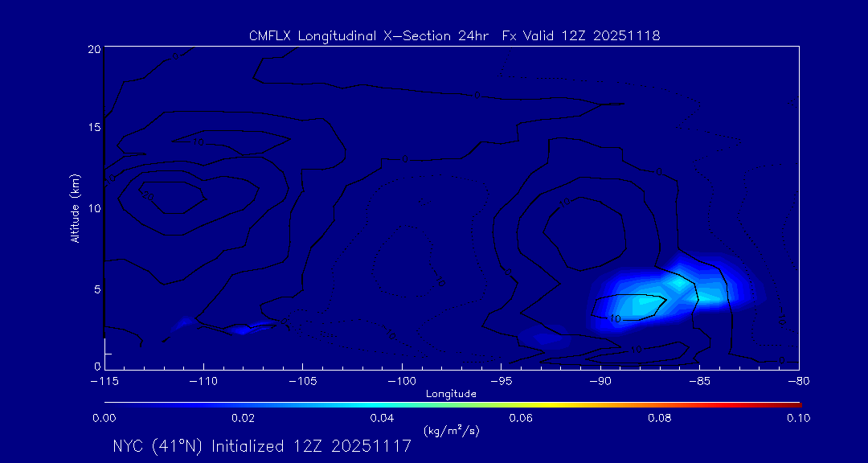Click the kg/m²/s units label

[x=451, y=432]
